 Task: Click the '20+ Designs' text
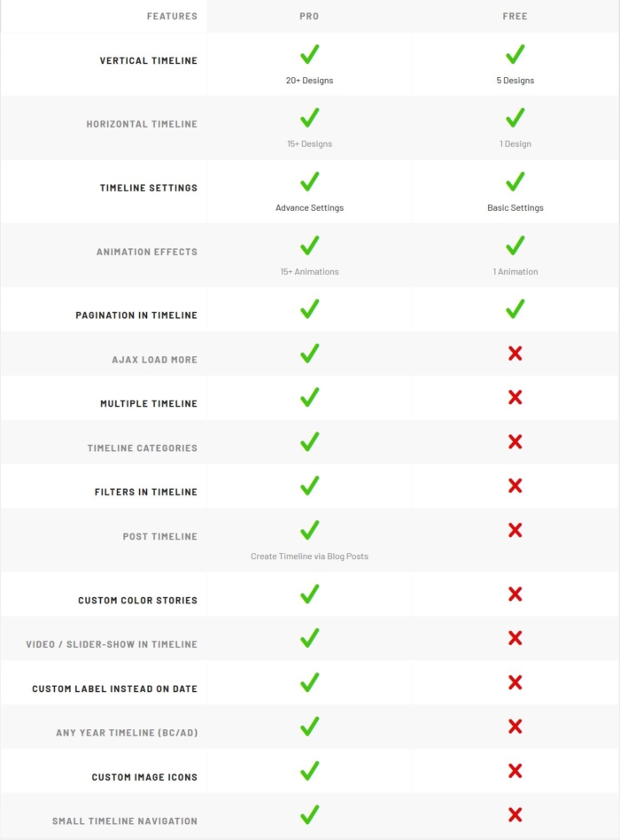309,81
